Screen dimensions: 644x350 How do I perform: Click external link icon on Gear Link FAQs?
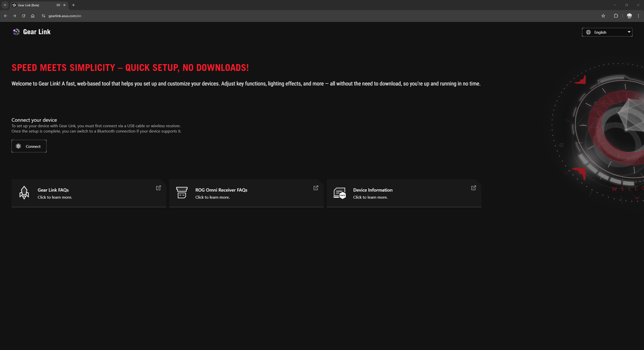[x=158, y=188]
